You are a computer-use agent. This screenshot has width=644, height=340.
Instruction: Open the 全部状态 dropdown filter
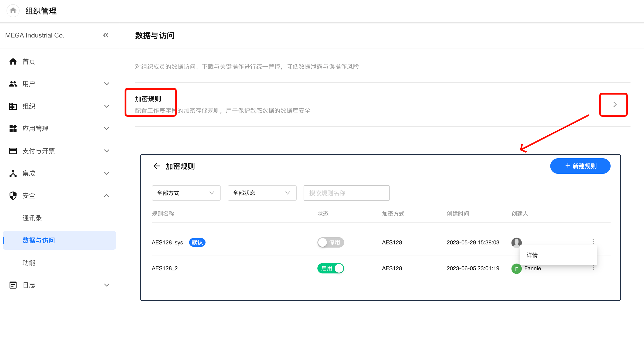[262, 193]
